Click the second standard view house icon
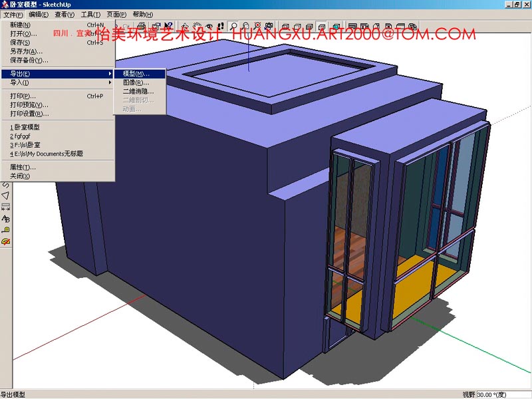 (364, 27)
